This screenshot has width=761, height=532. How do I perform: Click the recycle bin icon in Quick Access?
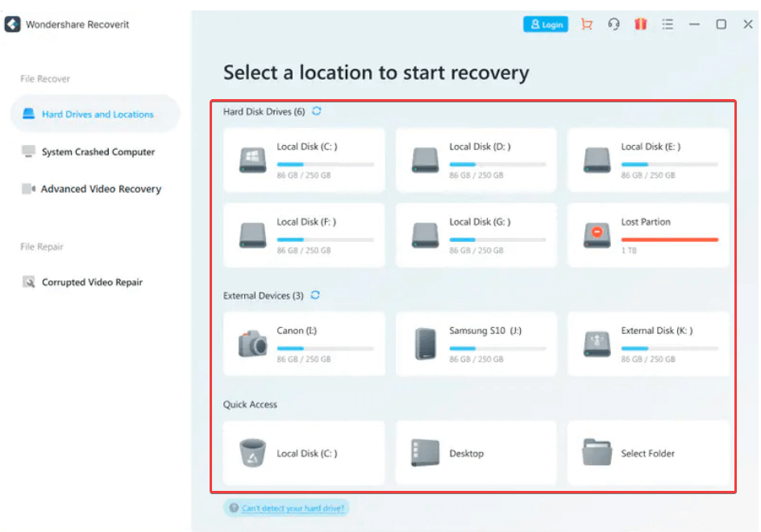tap(252, 452)
